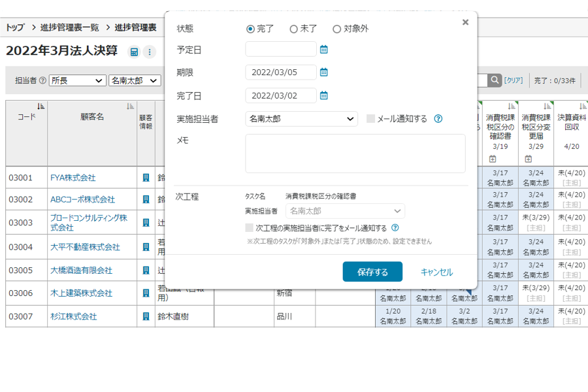
Task: Open calendar picker for 期限
Action: point(323,73)
